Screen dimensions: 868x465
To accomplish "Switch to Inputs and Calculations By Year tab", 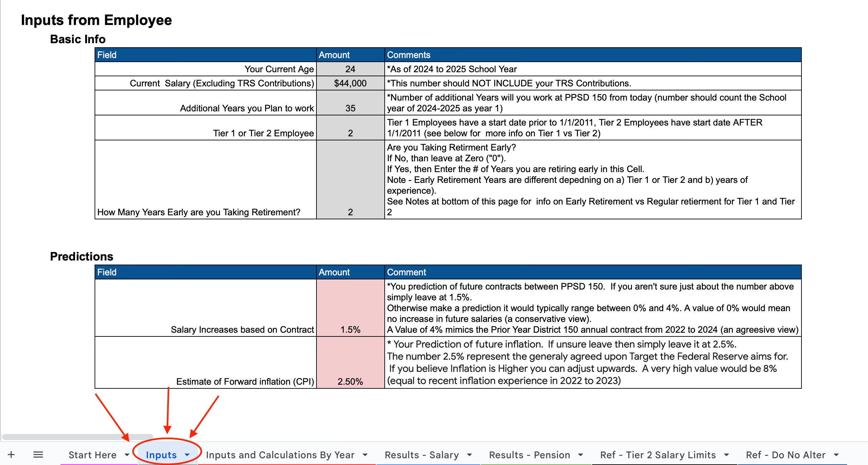I will click(x=280, y=455).
